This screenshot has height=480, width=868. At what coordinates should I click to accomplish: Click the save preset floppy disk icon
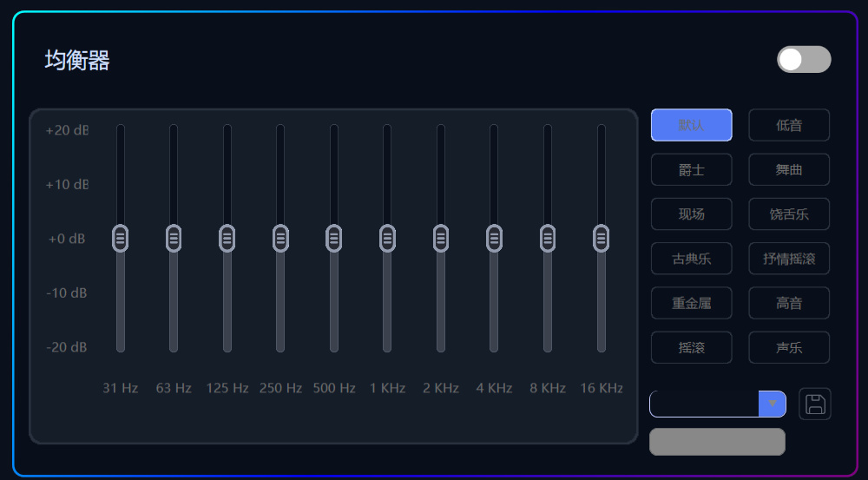815,404
